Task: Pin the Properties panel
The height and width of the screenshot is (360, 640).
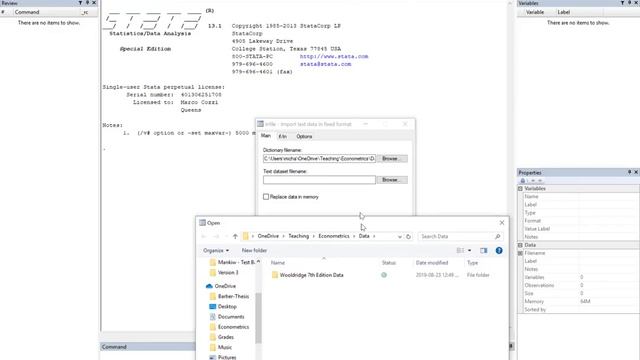Action: tap(629, 172)
